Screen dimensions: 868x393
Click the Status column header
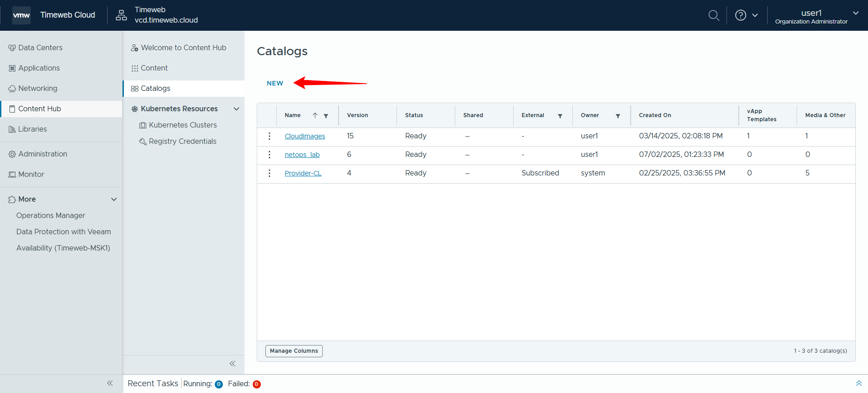[414, 115]
